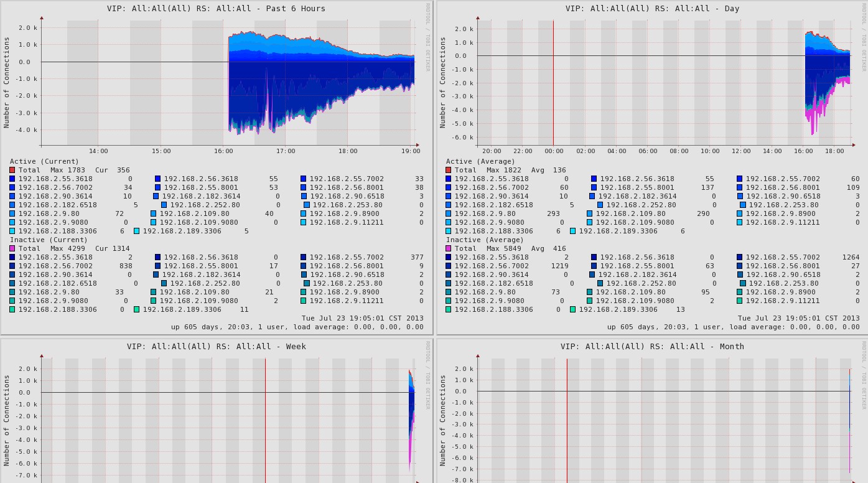Select 192.168.2.56.7002 entry in Inactive (Current) legend
The width and height of the screenshot is (868, 483).
[x=55, y=266]
